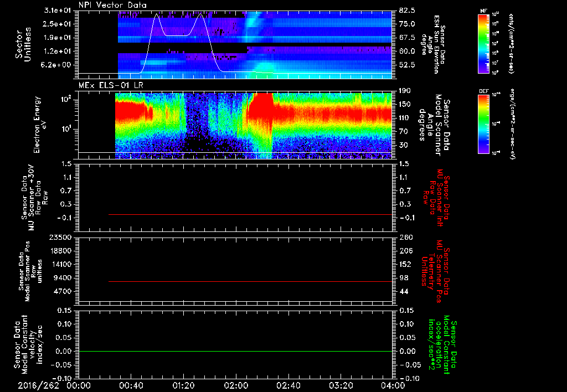Click the 'MU Scanner +30V Raw Data' axis title

point(34,198)
